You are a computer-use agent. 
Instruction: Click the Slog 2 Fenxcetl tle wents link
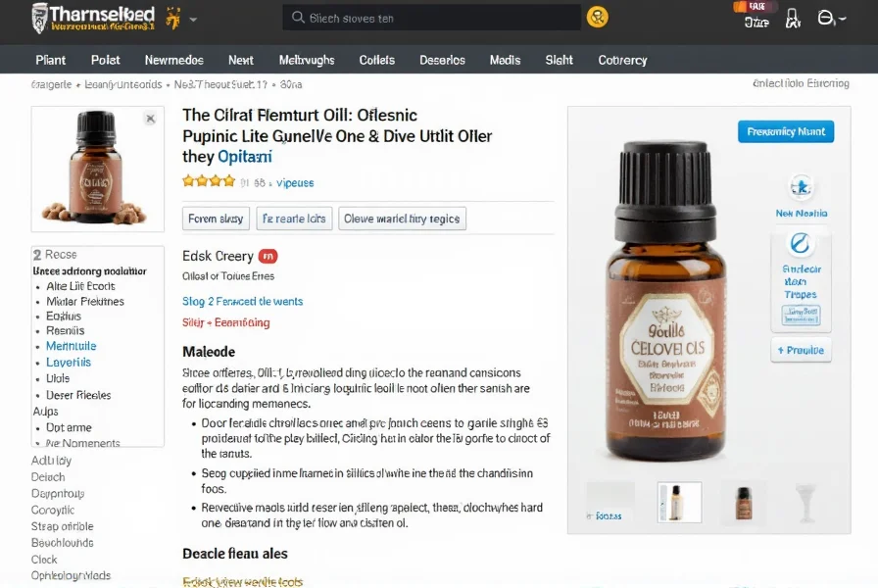click(242, 301)
